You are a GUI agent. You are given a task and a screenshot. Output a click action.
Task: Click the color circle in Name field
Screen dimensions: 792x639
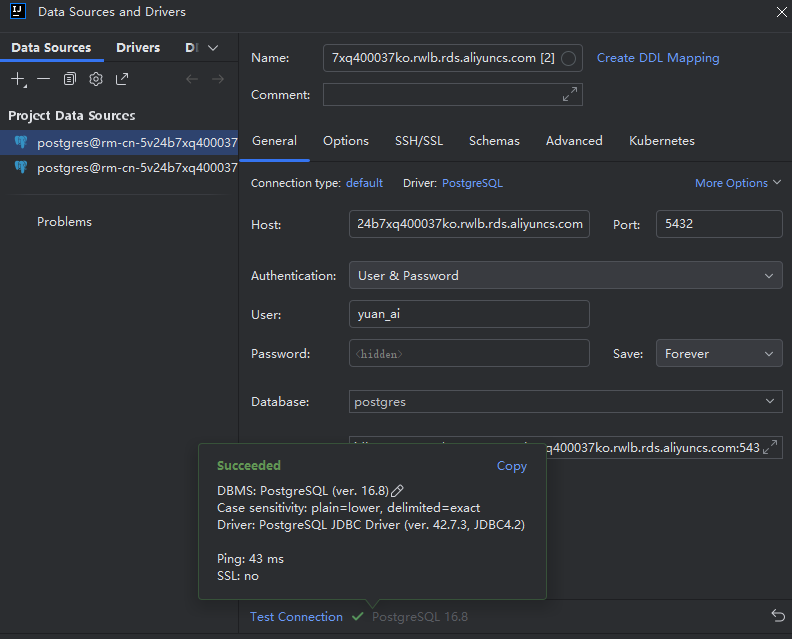(568, 58)
